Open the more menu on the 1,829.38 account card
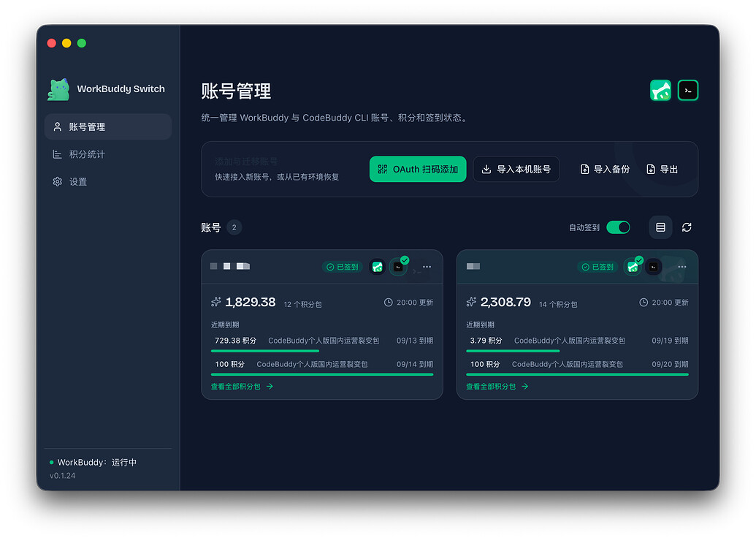Screen dimensions: 756x538 [427, 267]
